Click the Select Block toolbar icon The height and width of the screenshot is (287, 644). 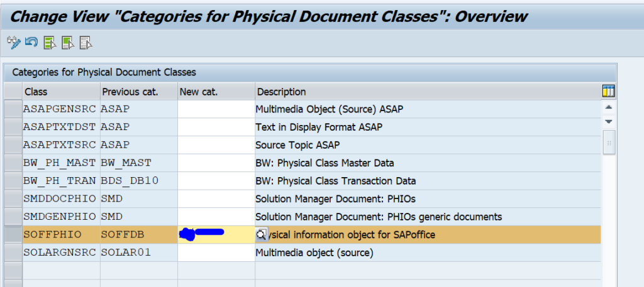[x=68, y=43]
